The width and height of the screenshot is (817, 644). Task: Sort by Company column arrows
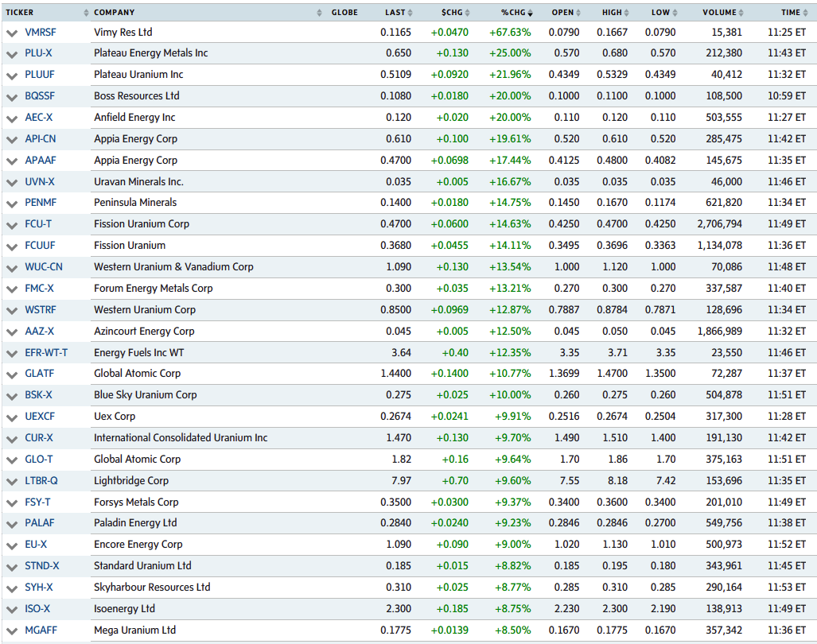[x=319, y=13]
